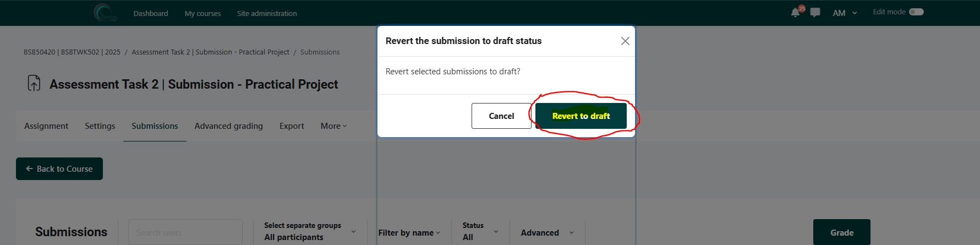Click the Back to Course button
The height and width of the screenshot is (245, 980).
[x=59, y=169]
